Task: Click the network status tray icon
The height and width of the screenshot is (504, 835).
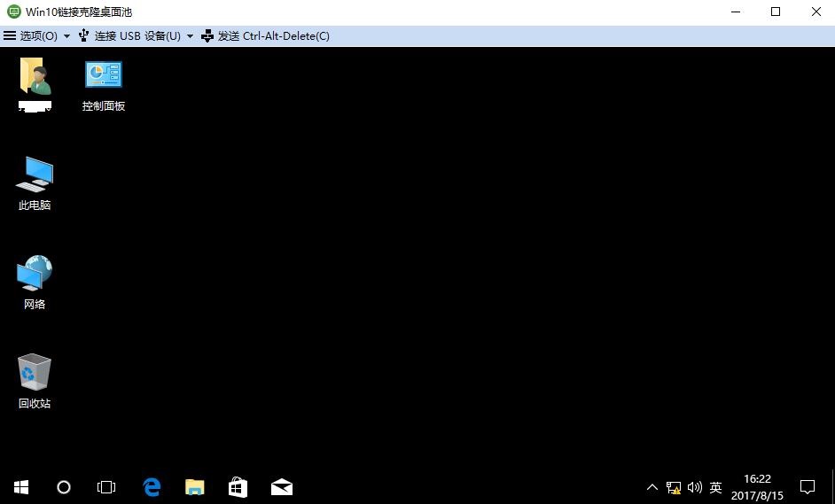Action: click(674, 487)
